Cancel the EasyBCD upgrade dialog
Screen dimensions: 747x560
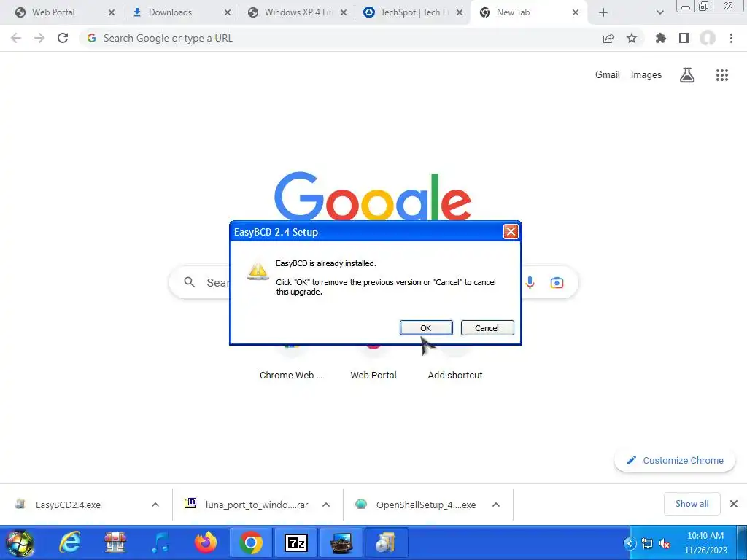(x=487, y=327)
